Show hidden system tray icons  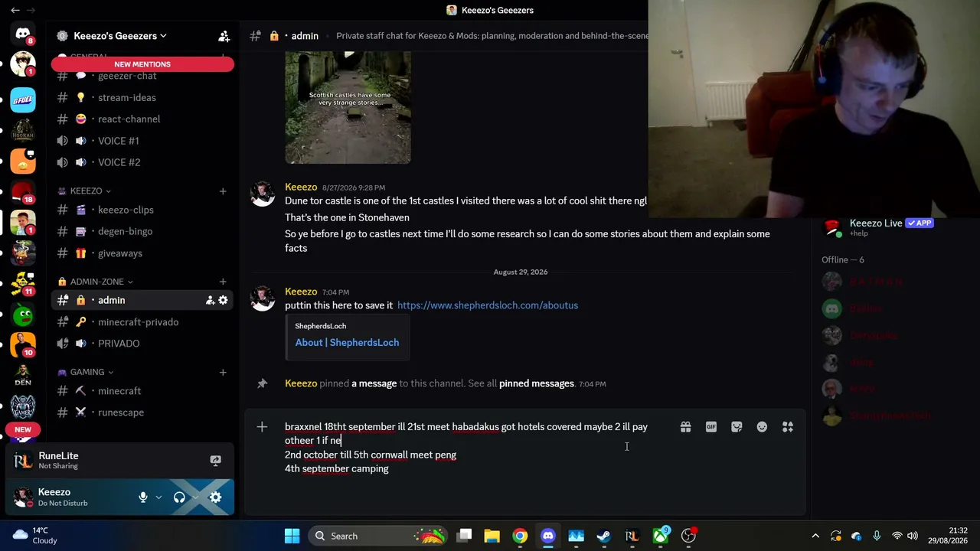(x=815, y=536)
